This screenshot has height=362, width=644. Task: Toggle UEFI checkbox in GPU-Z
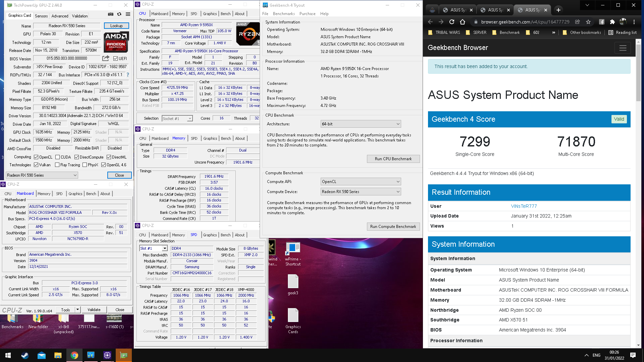tap(115, 59)
